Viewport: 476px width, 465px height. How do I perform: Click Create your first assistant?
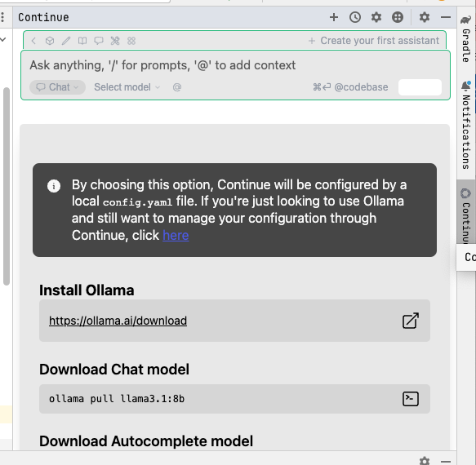tap(374, 41)
